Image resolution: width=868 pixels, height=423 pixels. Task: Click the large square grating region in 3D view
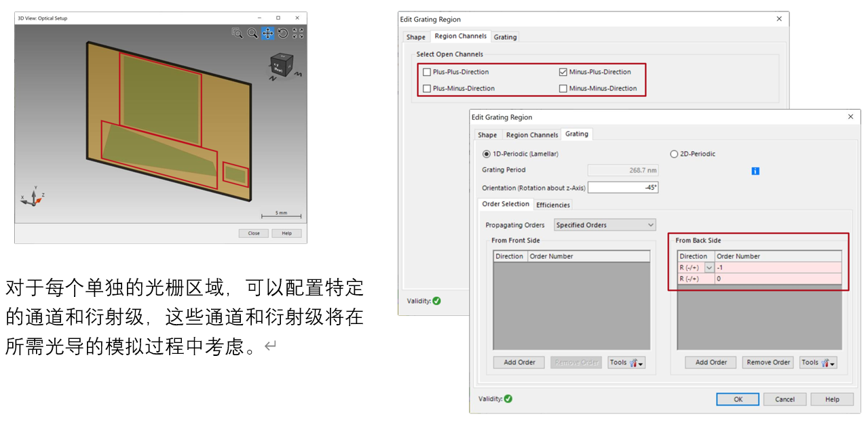coord(160,98)
